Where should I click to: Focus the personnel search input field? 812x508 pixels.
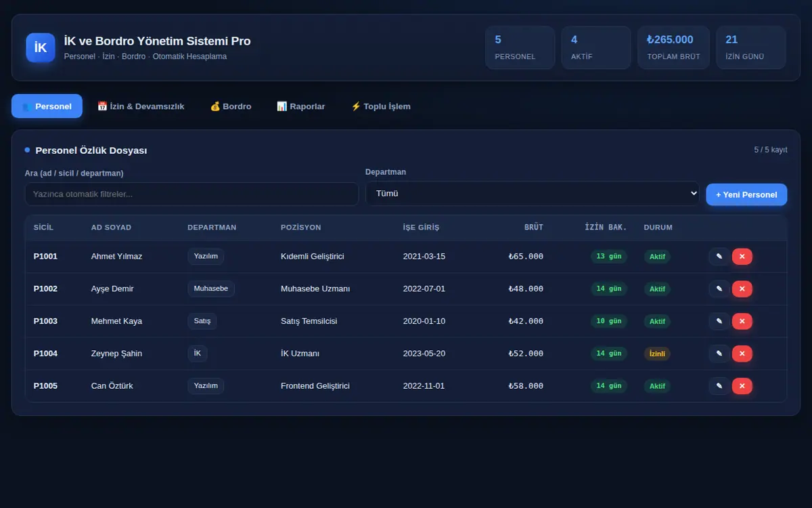[x=191, y=194]
